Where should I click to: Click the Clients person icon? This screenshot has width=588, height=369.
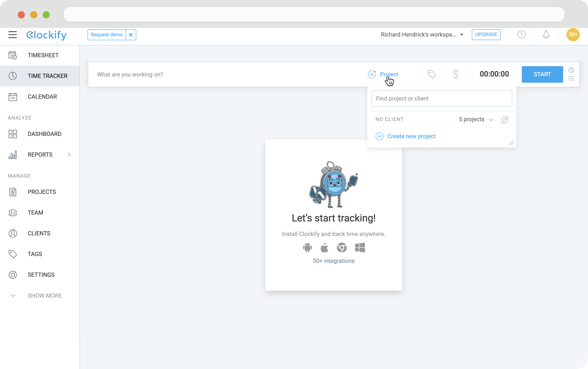click(13, 234)
